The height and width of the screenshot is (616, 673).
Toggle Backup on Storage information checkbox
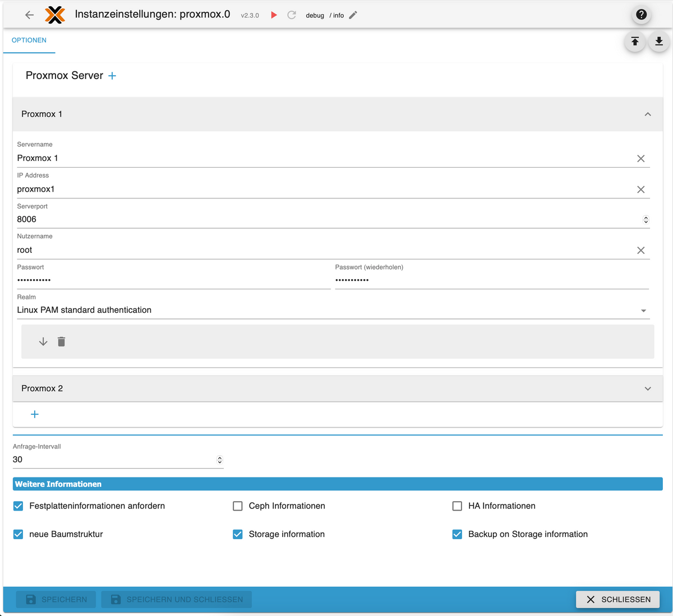coord(457,535)
